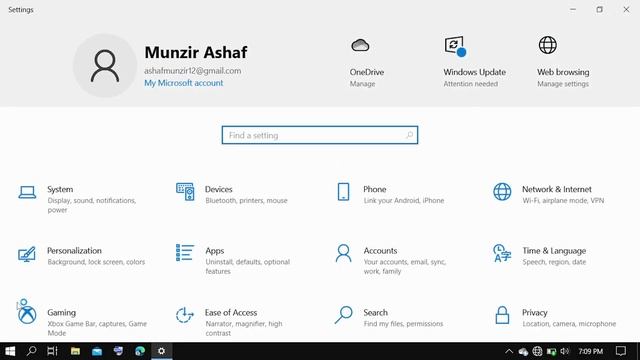The width and height of the screenshot is (640, 360).
Task: Click the 7:09 PM taskbar clock
Action: [591, 351]
